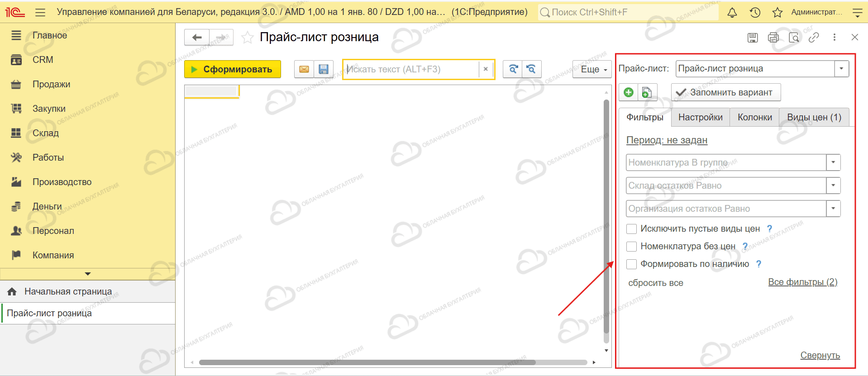Click the find next search icon
The width and height of the screenshot is (868, 376).
tap(513, 69)
